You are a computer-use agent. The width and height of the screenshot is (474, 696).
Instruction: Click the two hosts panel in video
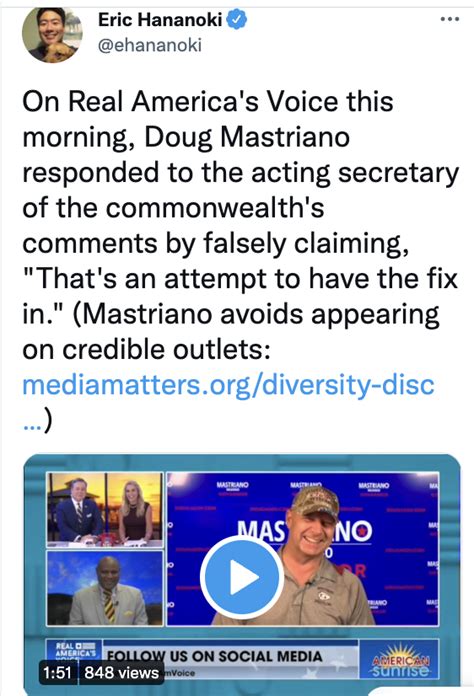point(105,509)
